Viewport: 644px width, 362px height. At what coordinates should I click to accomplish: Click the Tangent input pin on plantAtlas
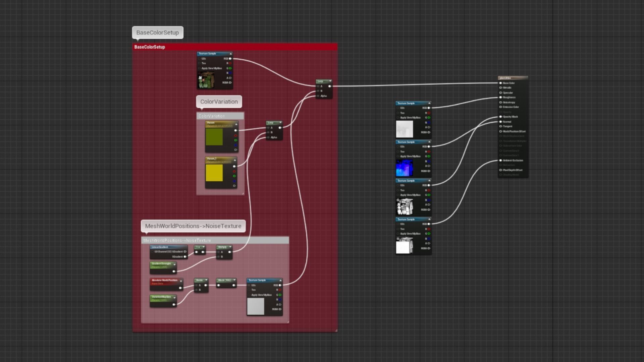(500, 127)
